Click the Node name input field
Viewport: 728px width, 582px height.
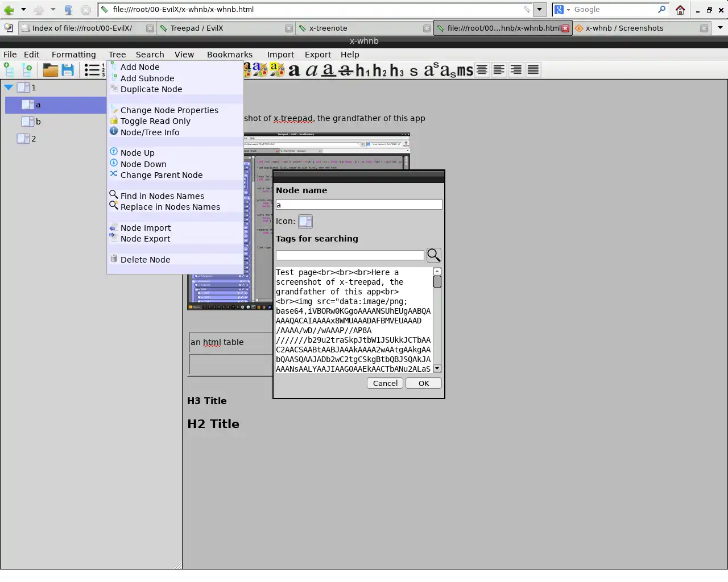(359, 205)
